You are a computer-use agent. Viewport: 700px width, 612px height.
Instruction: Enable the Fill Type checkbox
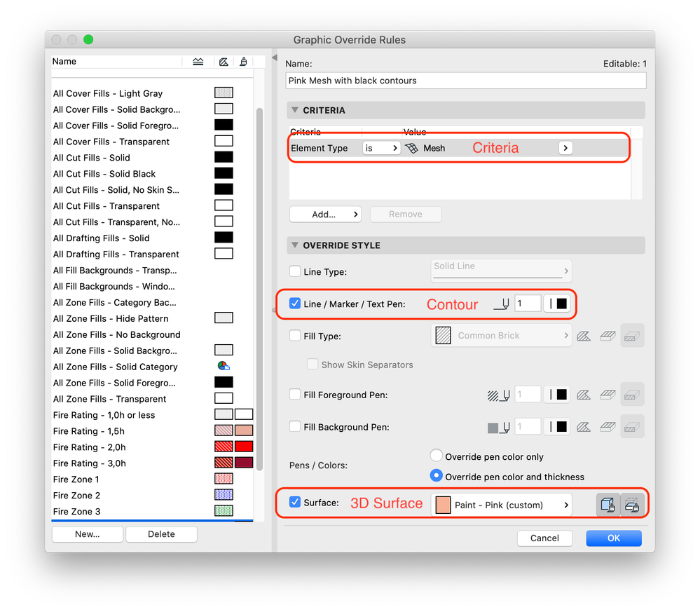tap(294, 336)
